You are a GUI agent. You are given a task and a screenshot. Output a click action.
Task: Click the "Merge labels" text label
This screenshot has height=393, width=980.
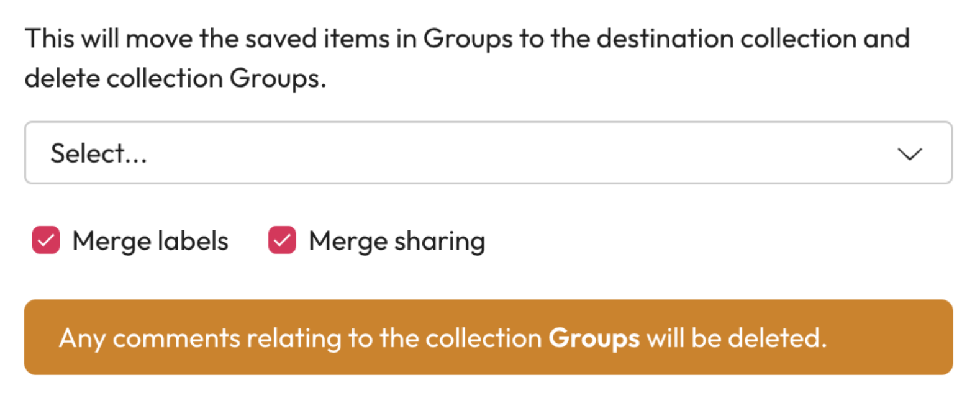pos(150,241)
